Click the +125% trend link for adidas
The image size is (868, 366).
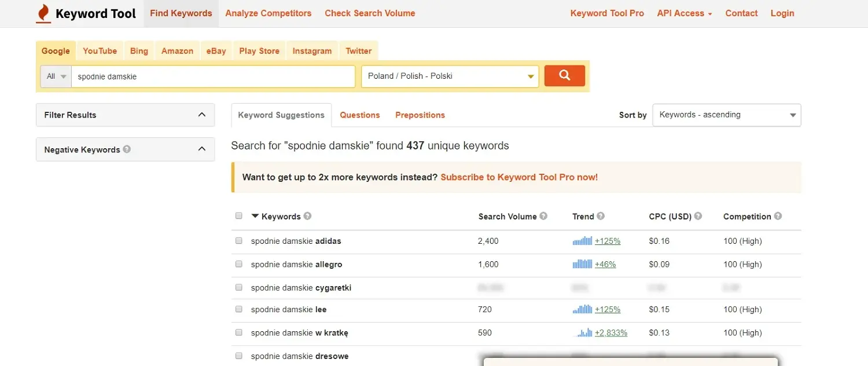[x=608, y=241]
